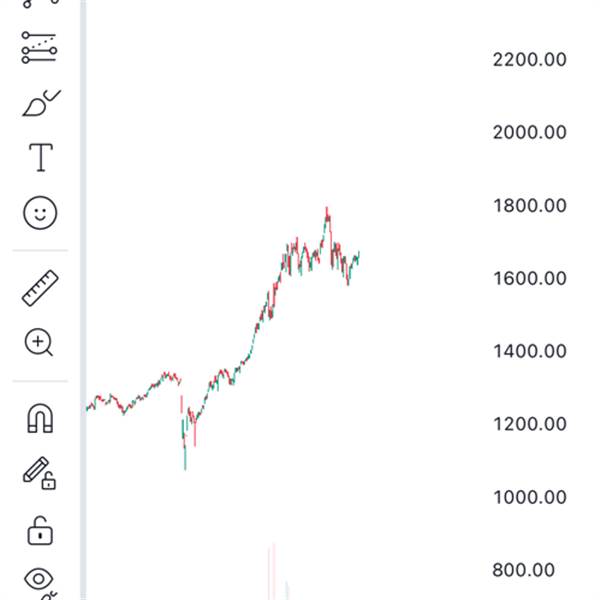The image size is (600, 600).
Task: Toggle the lock all drawings padlock
Action: click(40, 529)
